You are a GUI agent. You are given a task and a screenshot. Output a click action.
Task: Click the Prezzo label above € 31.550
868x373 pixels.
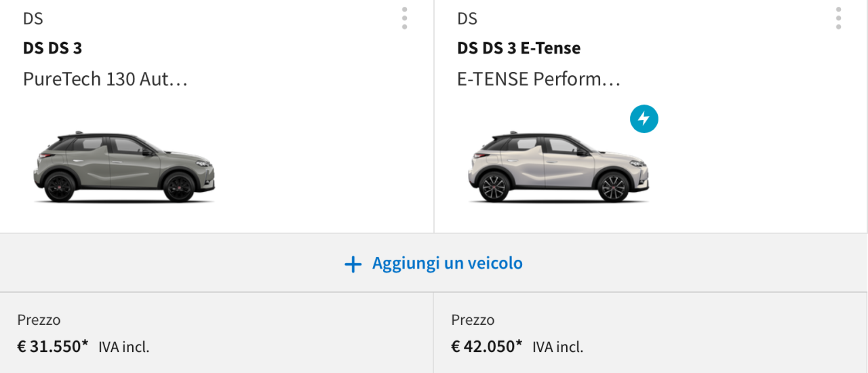tap(39, 320)
